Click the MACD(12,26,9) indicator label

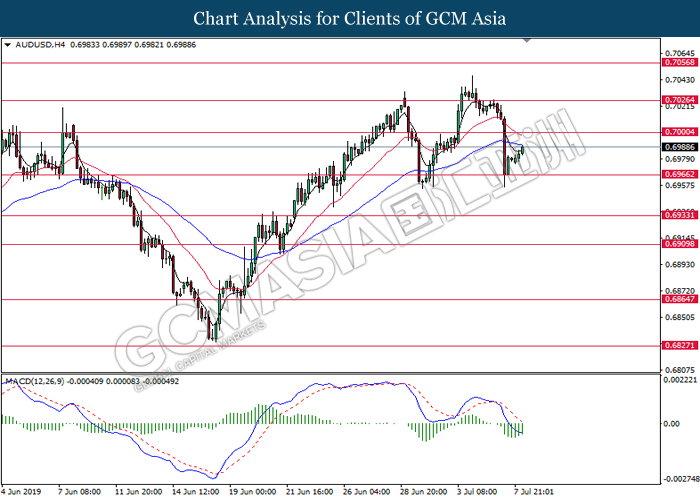[x=34, y=381]
